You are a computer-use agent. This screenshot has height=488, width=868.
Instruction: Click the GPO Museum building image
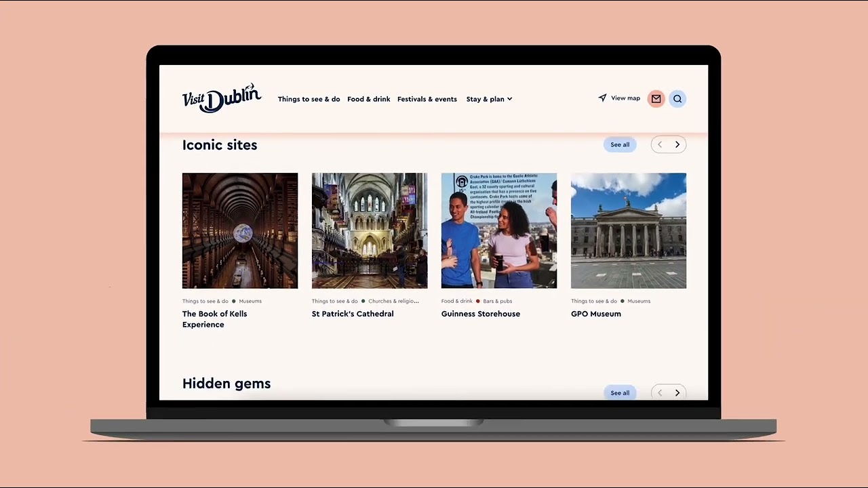coord(629,230)
